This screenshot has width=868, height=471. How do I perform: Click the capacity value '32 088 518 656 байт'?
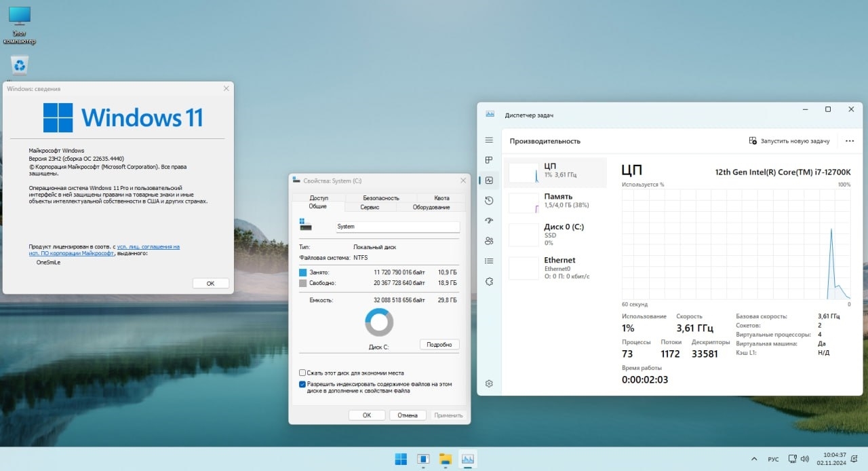[399, 300]
